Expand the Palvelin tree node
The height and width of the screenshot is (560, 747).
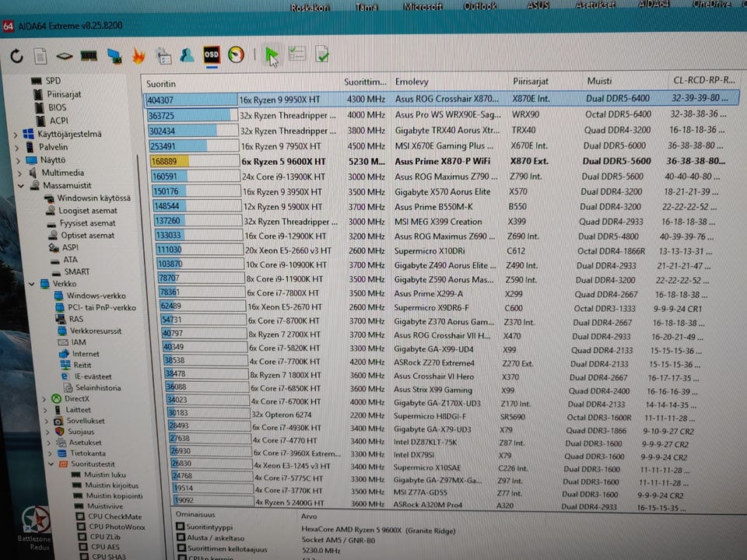[16, 148]
